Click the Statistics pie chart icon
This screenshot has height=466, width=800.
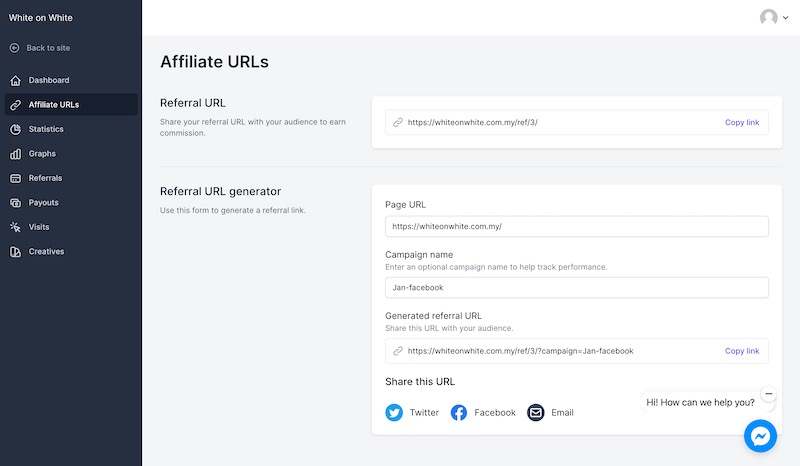(15, 129)
